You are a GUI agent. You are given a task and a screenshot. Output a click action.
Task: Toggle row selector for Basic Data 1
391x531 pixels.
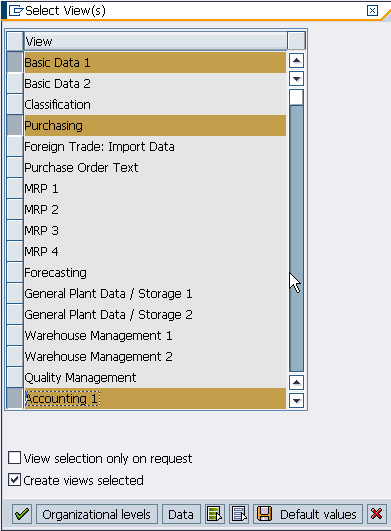tap(15, 62)
